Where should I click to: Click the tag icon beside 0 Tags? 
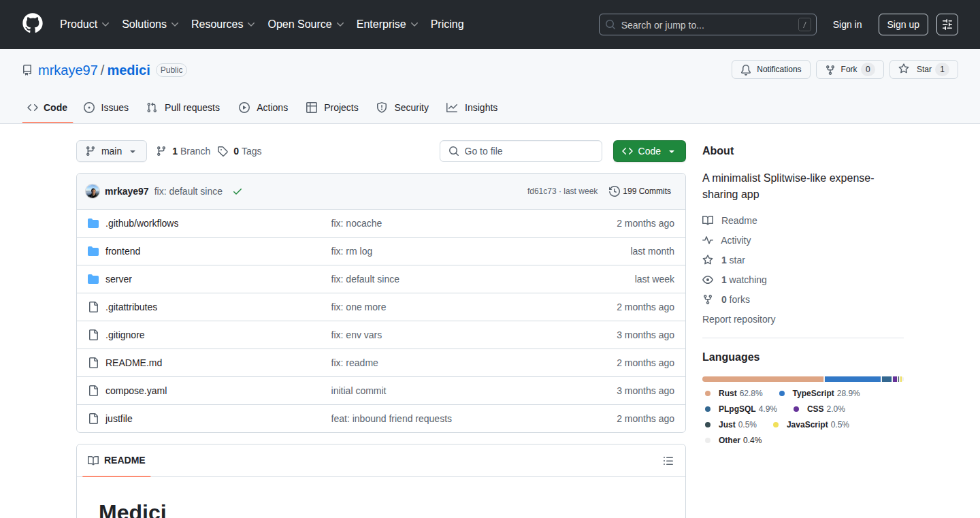[223, 151]
